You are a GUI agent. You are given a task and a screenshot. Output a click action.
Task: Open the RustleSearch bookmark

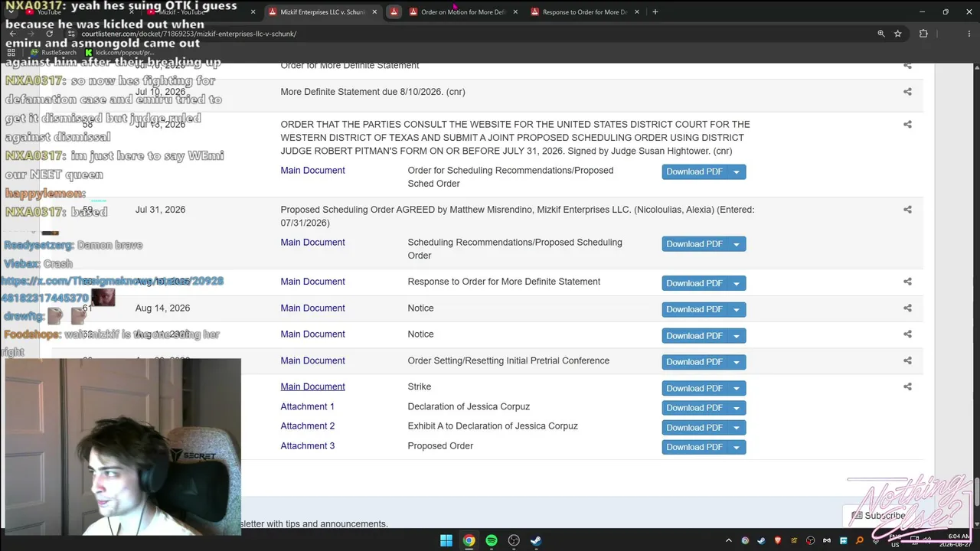(54, 53)
